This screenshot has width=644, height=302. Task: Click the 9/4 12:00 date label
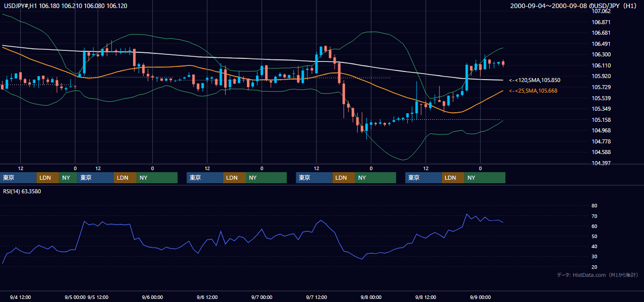pyautogui.click(x=20, y=297)
